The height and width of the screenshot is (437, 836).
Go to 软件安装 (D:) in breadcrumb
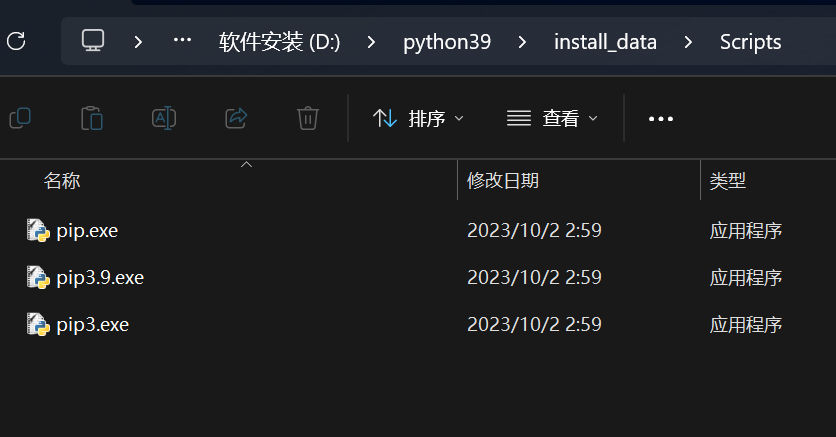tap(279, 42)
